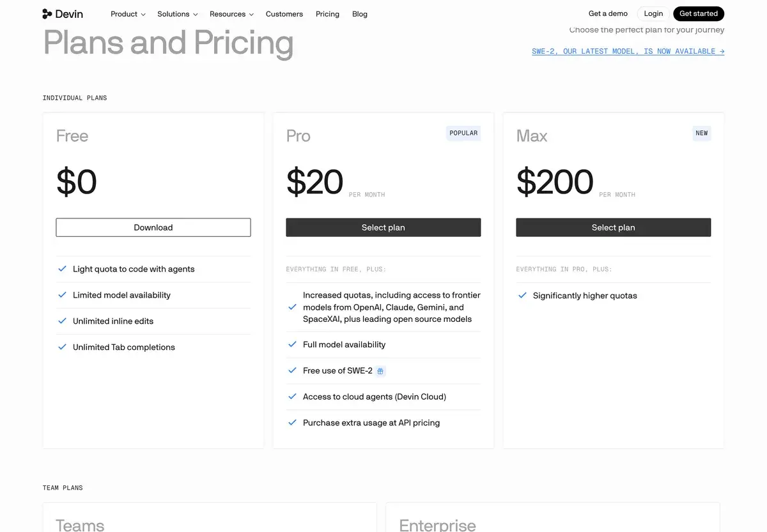Click 'Access to cloud agents (Devin Cloud)' text
Screen dimensions: 767x532
(x=375, y=397)
